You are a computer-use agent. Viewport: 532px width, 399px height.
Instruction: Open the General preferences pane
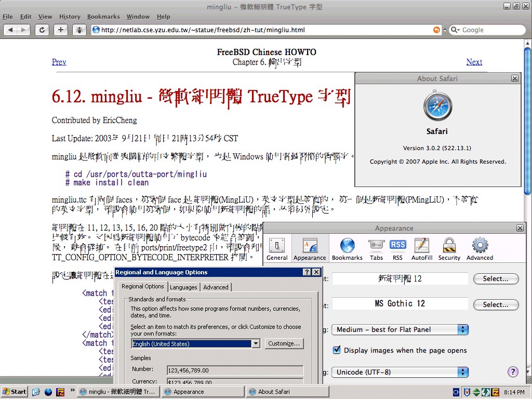tap(277, 249)
